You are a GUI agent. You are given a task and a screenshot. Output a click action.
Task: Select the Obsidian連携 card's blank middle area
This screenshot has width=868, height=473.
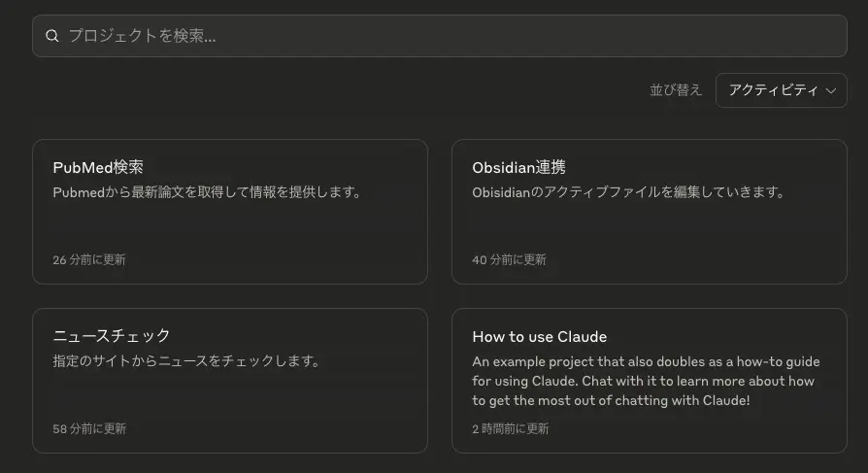pyautogui.click(x=649, y=227)
